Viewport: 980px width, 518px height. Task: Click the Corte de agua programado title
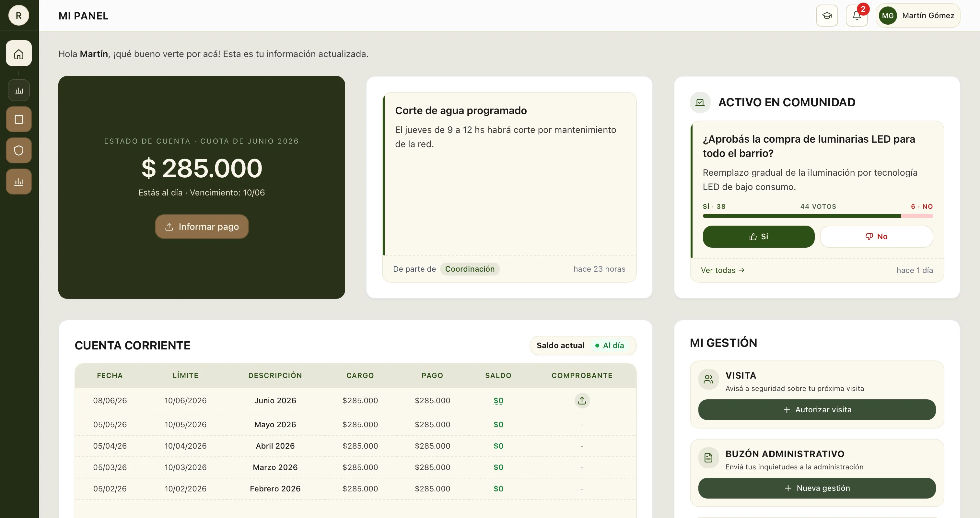click(x=461, y=110)
